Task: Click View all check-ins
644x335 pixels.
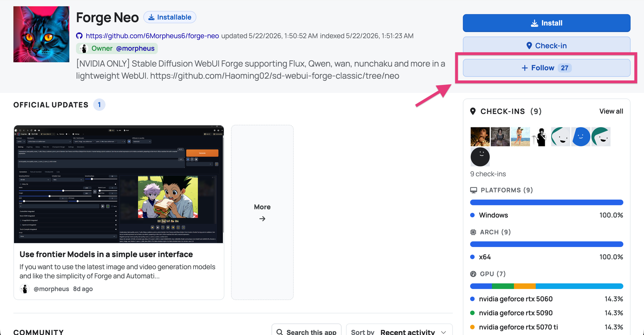Action: [x=611, y=111]
